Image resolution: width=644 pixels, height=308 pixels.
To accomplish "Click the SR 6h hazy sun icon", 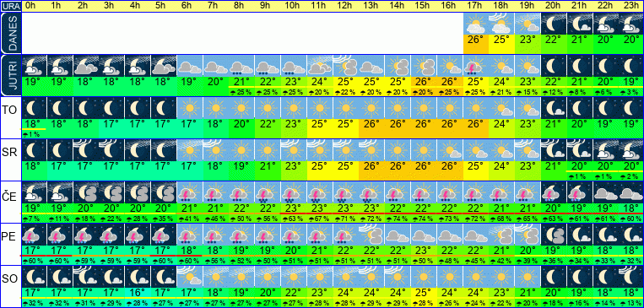I will [x=190, y=150].
